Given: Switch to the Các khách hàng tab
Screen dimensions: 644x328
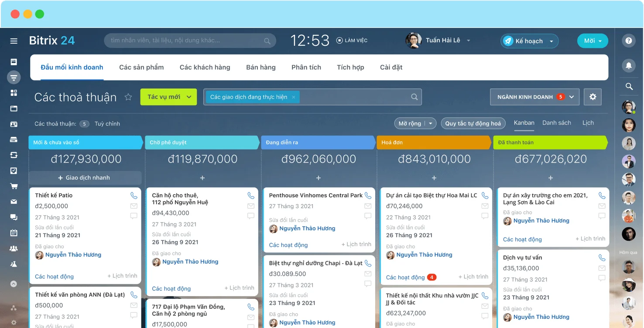Looking at the screenshot, I should point(205,67).
